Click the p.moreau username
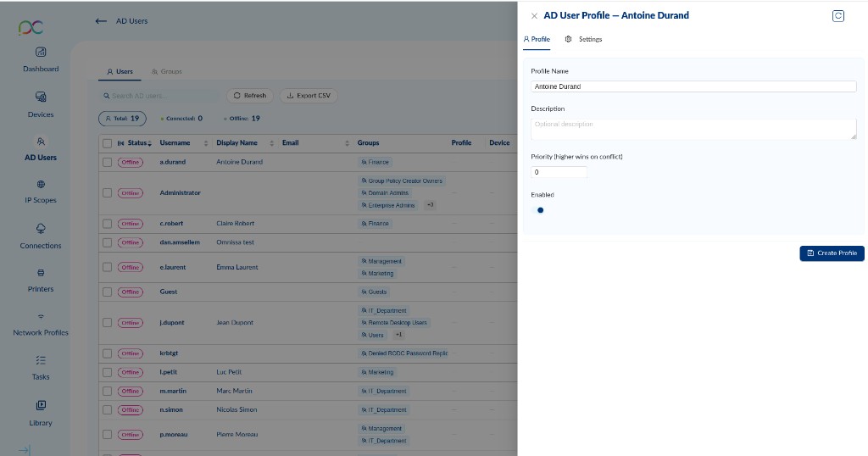 point(173,435)
